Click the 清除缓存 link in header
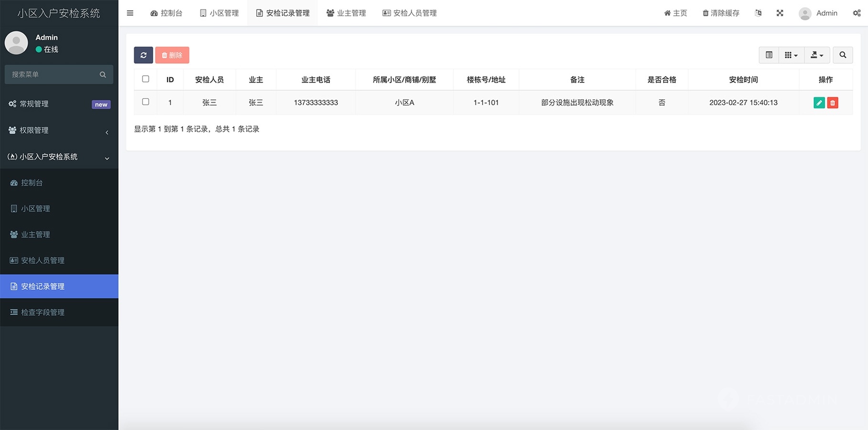 721,13
